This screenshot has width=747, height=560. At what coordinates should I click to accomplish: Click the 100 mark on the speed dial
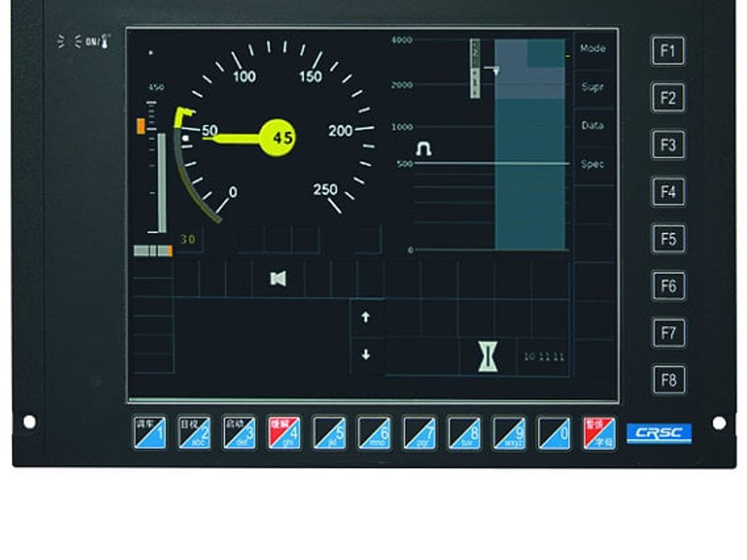pos(244,77)
